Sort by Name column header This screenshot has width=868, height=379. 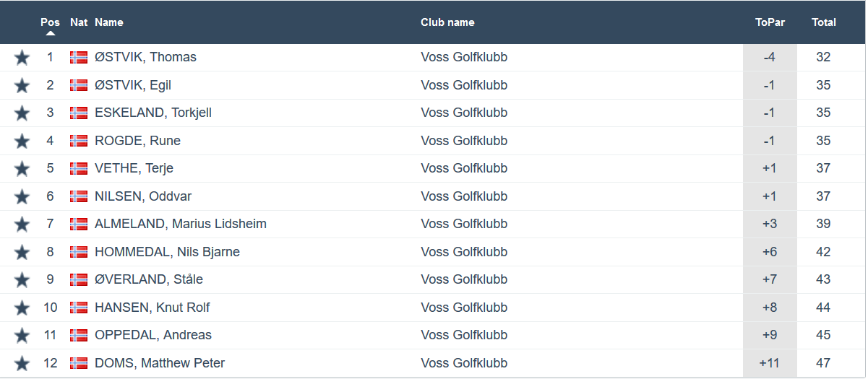109,22
